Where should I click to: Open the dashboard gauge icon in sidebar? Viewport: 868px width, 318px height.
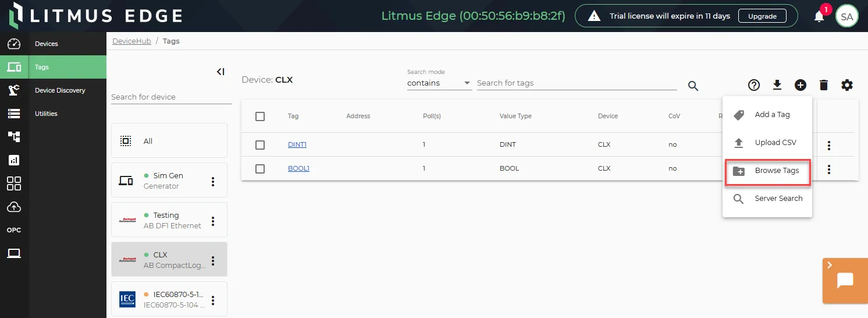[x=14, y=44]
